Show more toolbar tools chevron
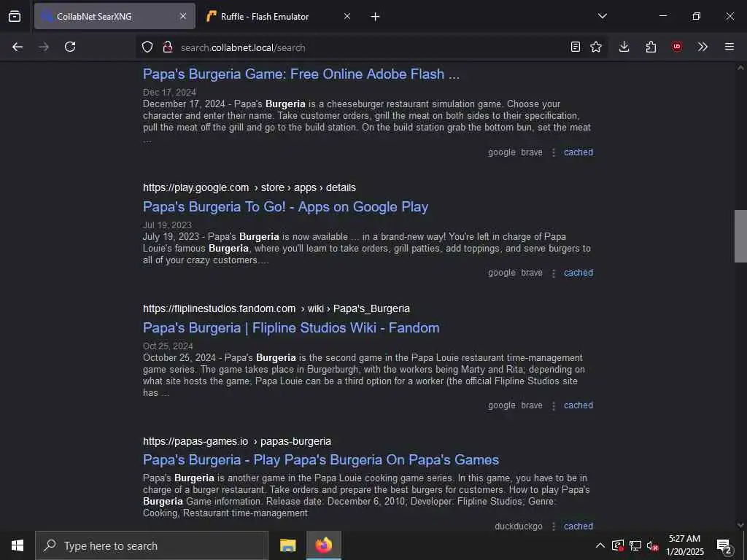Viewport: 747px width, 560px height. coord(703,47)
